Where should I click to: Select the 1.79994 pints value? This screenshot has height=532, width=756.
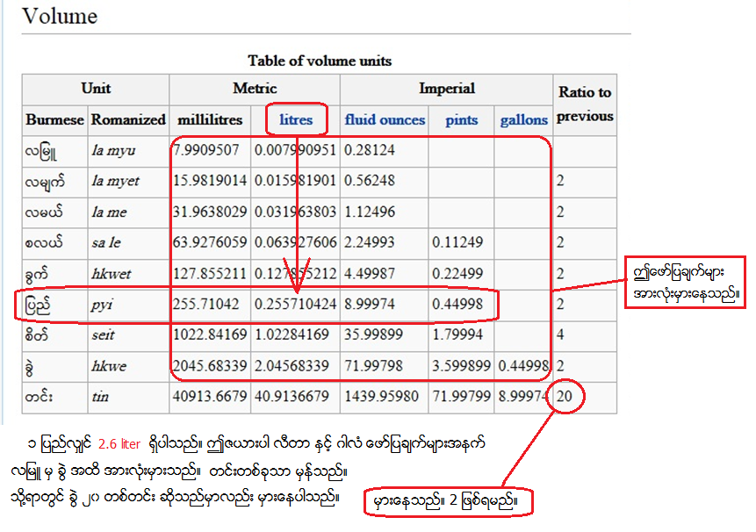click(457, 334)
